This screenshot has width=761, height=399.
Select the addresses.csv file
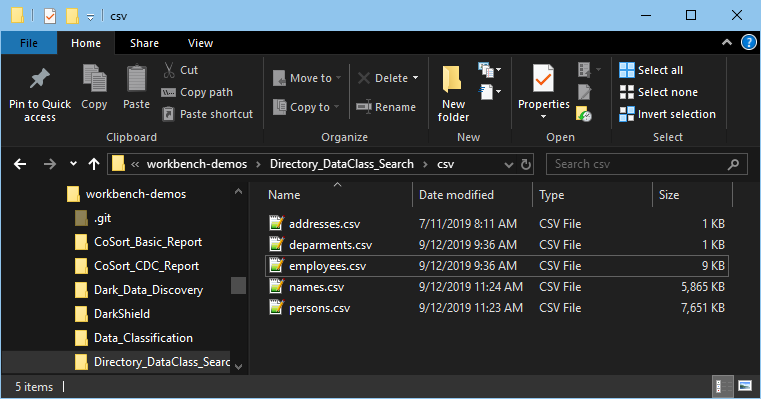click(497, 224)
